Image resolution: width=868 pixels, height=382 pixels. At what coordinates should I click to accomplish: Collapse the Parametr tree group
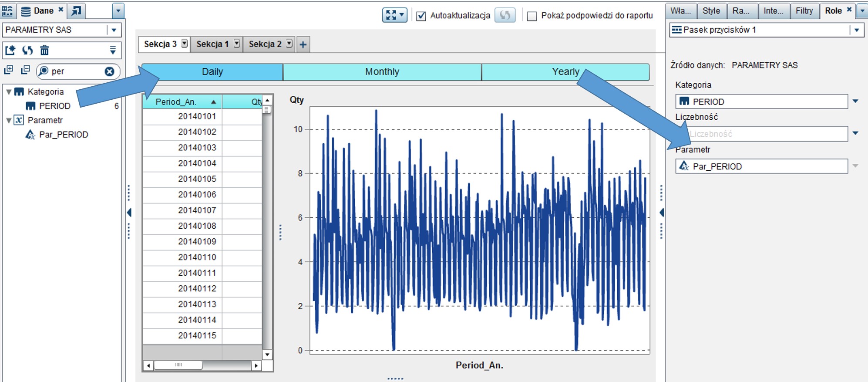tap(9, 120)
